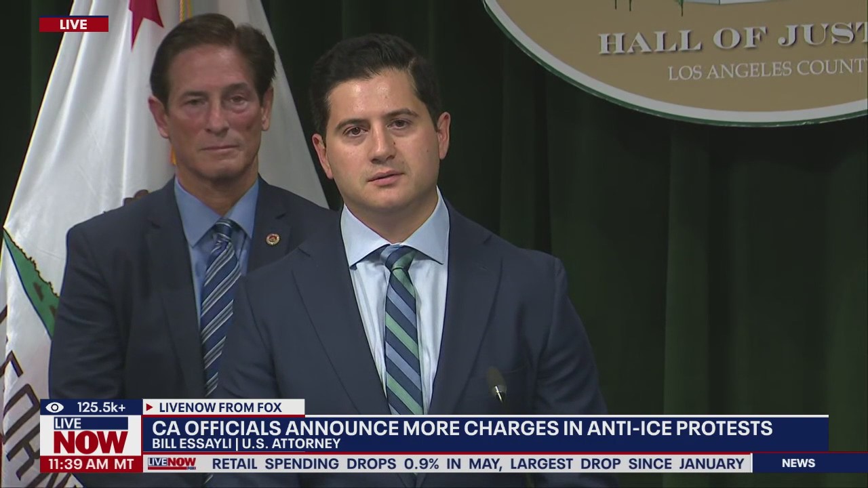Click the anti-ICE protests charges headline

tap(462, 428)
